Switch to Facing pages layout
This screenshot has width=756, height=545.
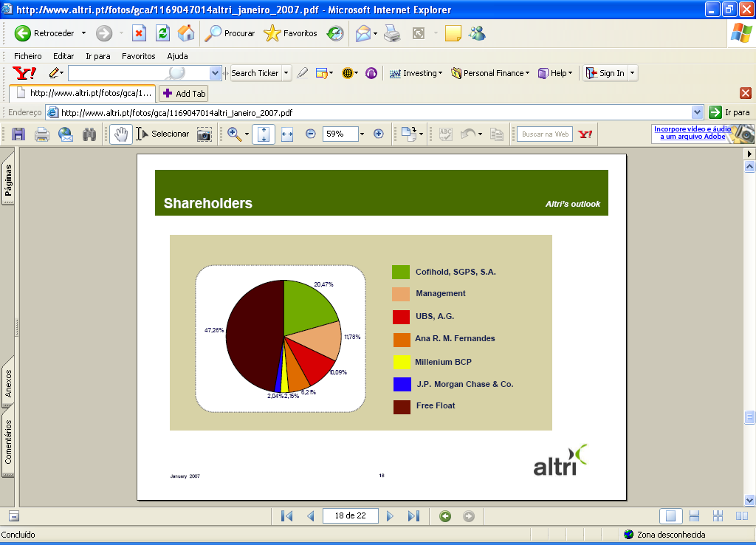click(741, 516)
